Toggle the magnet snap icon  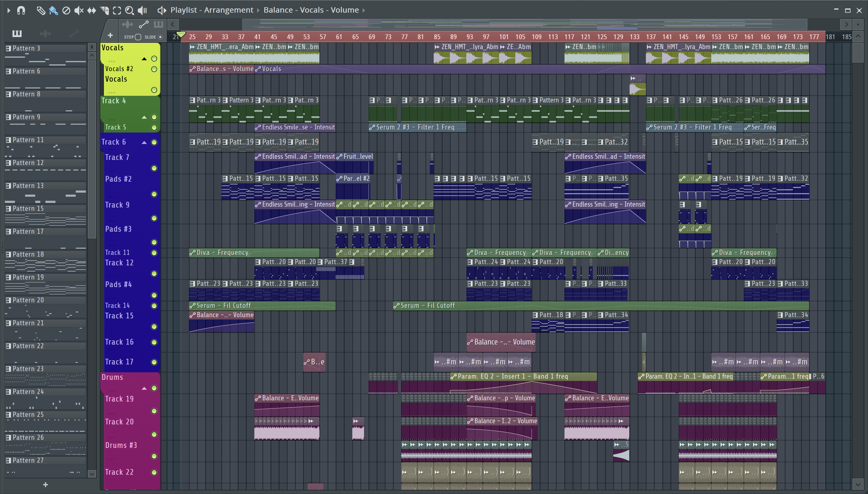(21, 11)
